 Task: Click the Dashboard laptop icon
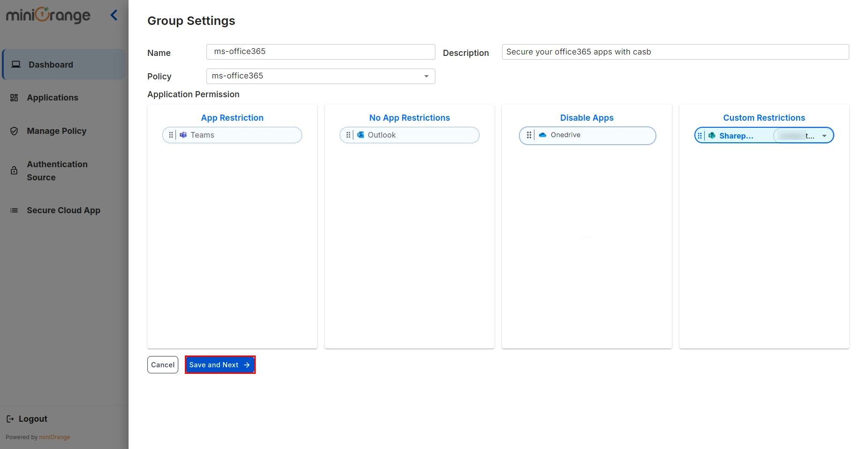coord(16,64)
